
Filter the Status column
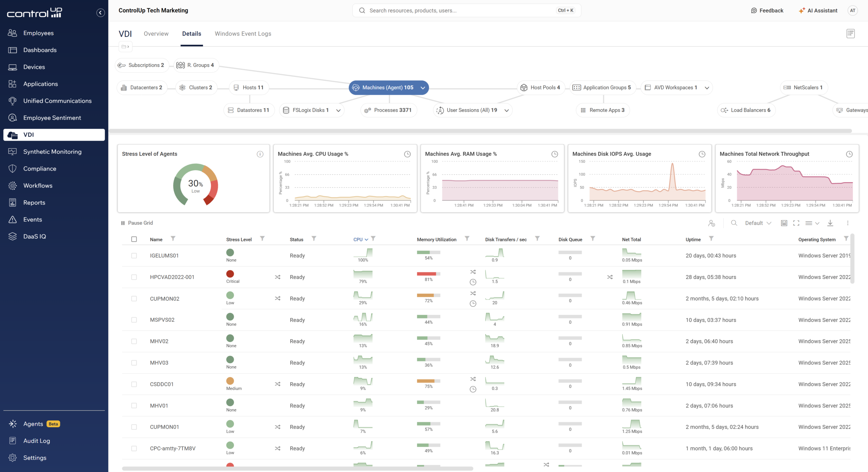point(314,239)
